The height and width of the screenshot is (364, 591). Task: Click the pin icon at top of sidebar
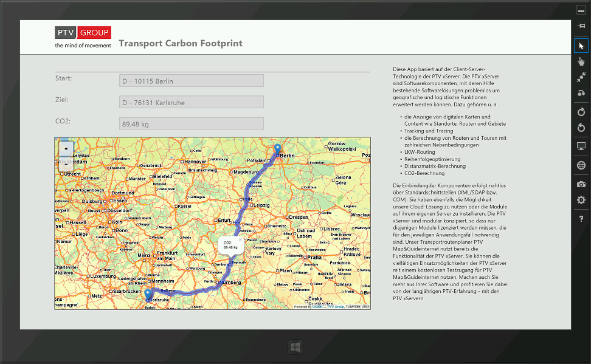point(581,27)
